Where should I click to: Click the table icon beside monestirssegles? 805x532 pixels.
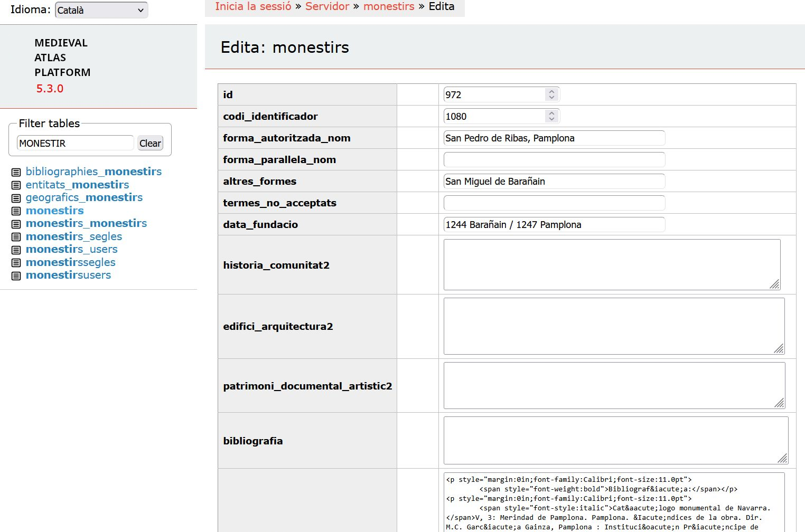pyautogui.click(x=15, y=262)
